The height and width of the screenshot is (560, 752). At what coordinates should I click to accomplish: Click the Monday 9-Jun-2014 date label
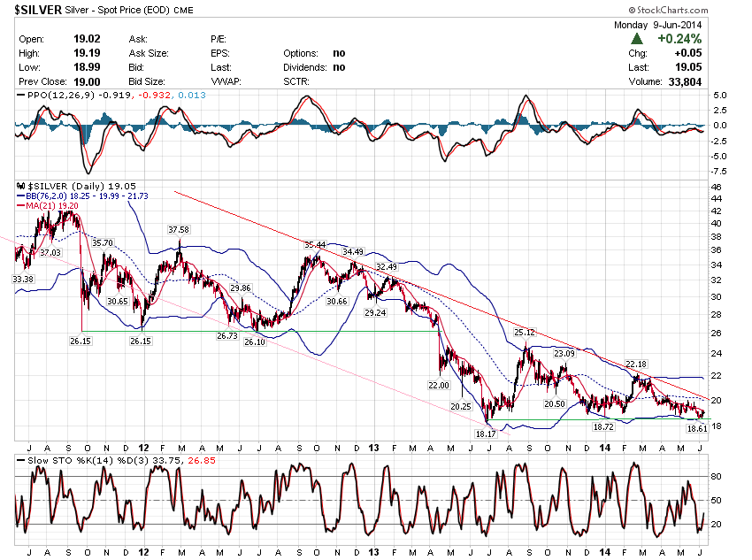click(658, 25)
